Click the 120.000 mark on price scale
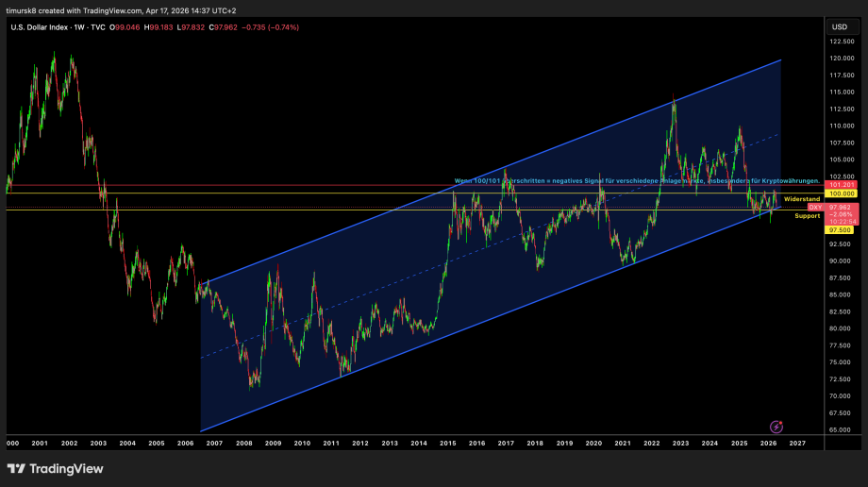This screenshot has width=868, height=487. 842,59
